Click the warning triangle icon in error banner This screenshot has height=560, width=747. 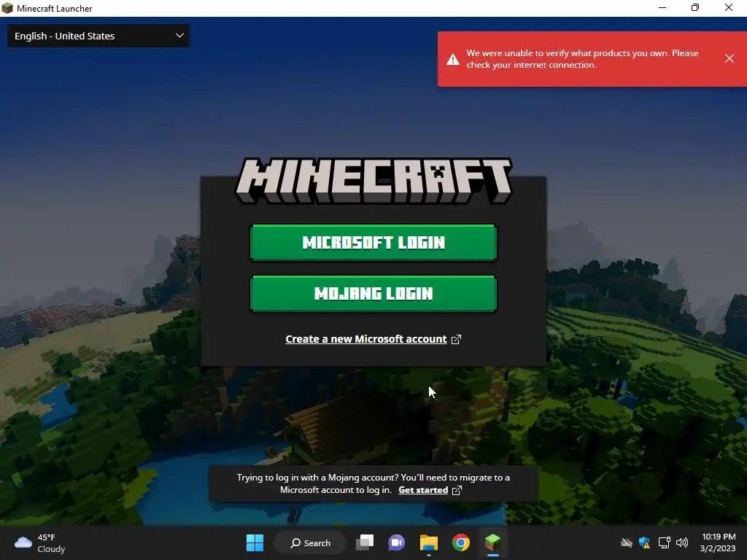pos(452,60)
